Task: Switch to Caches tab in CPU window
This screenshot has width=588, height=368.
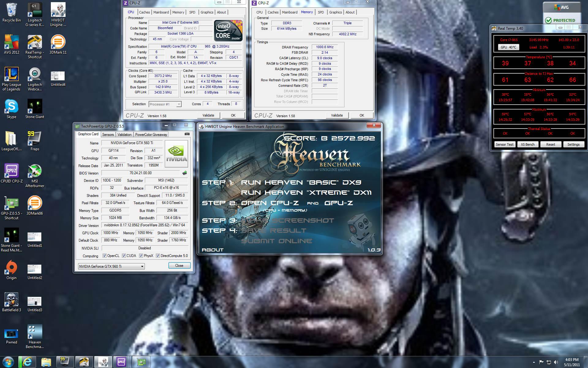Action: [145, 12]
